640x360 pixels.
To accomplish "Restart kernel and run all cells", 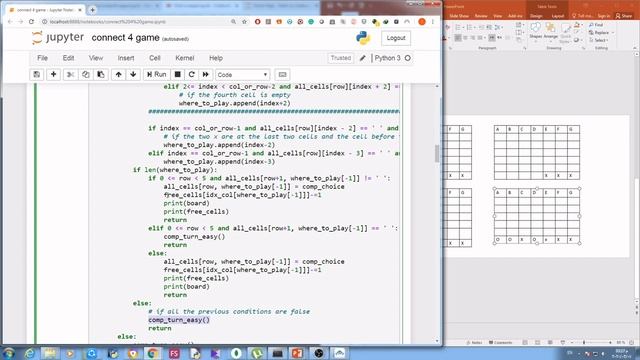I will click(206, 75).
